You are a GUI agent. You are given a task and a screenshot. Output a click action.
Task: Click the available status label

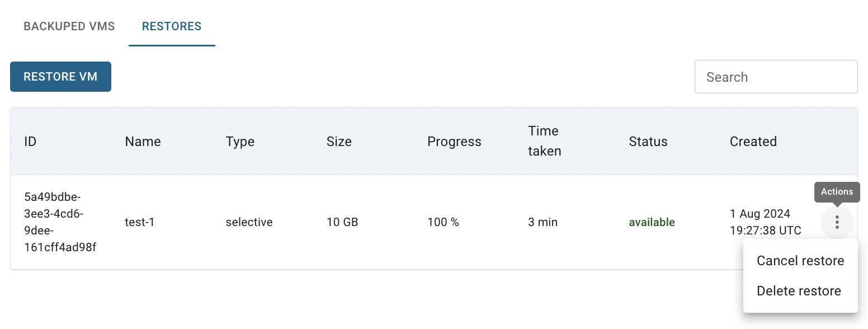[x=652, y=222]
